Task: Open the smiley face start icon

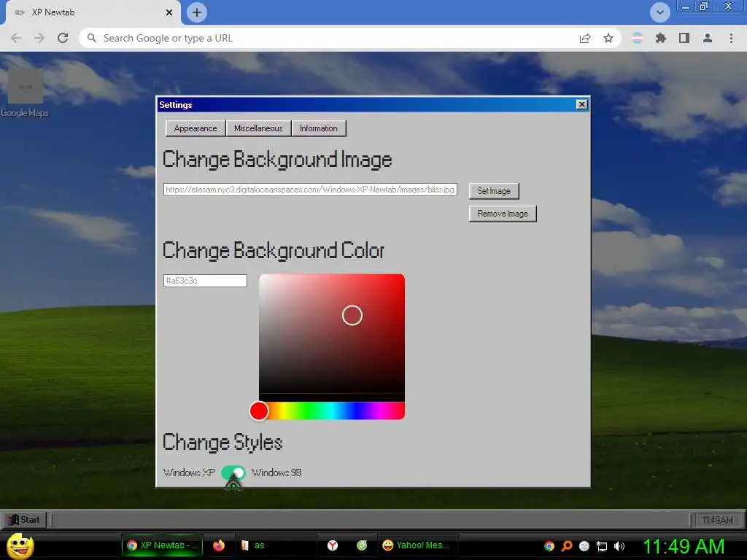Action: [x=20, y=545]
